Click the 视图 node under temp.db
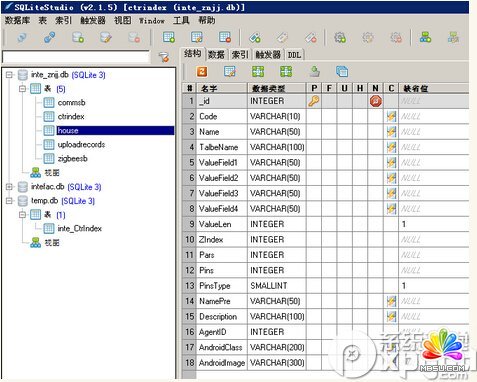477x382 pixels. (52, 243)
